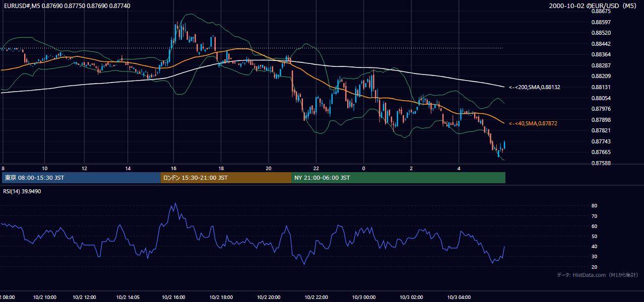Screen dimensions: 644x302
Task: Click the 10/3 04:00 date axis label
Action: (459, 297)
